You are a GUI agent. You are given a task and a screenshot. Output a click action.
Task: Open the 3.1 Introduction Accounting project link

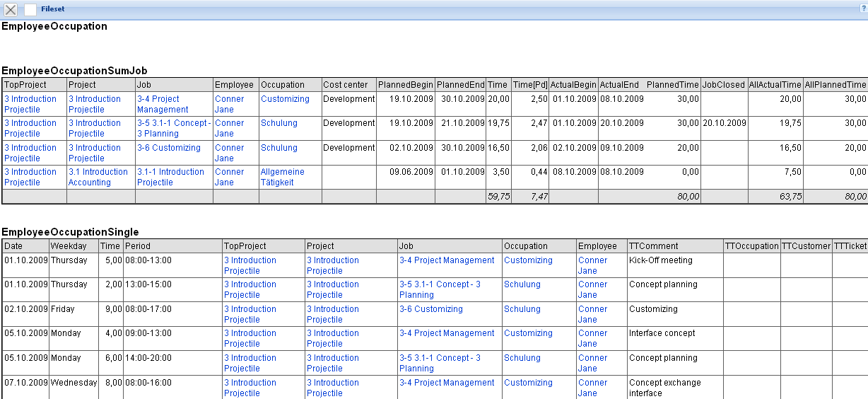point(98,177)
